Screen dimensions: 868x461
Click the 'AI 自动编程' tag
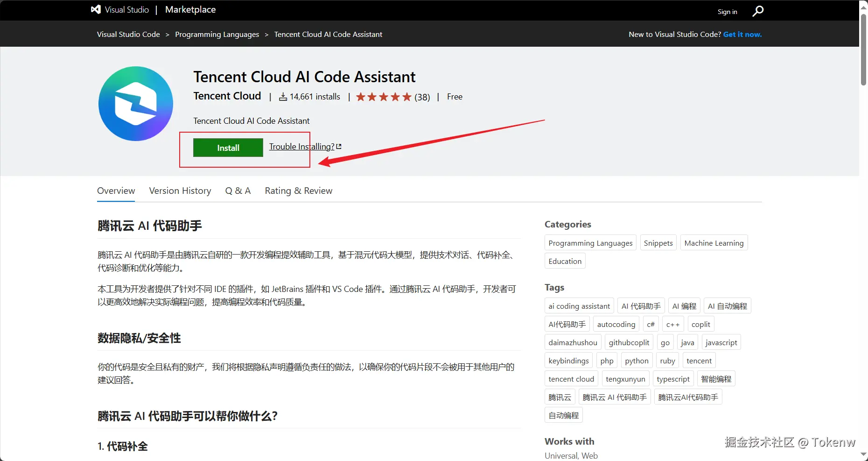pos(728,306)
